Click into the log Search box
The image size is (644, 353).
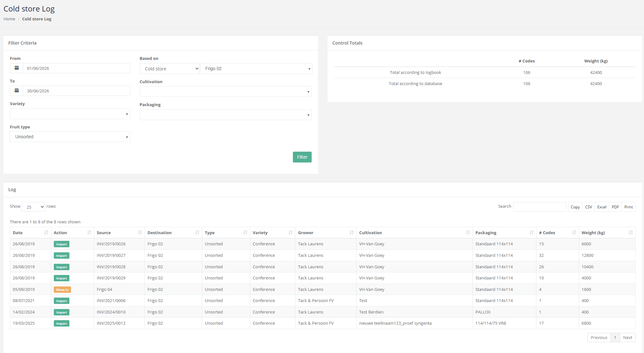coord(540,207)
